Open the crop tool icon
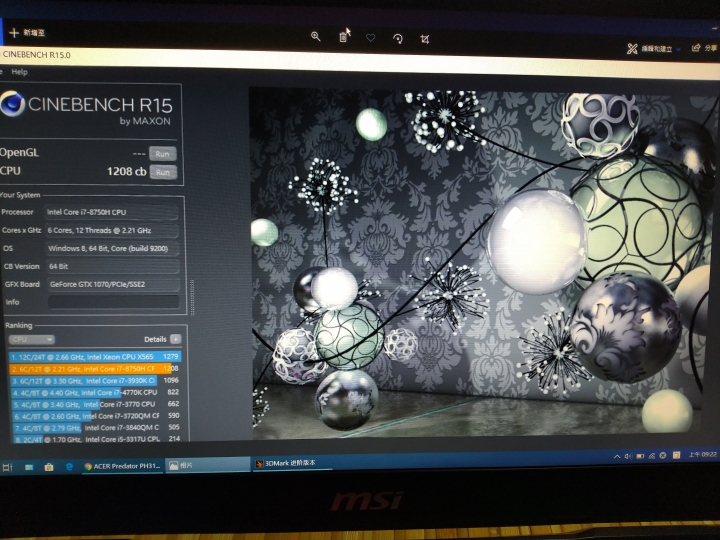Screen dimensions: 720x540 point(425,39)
